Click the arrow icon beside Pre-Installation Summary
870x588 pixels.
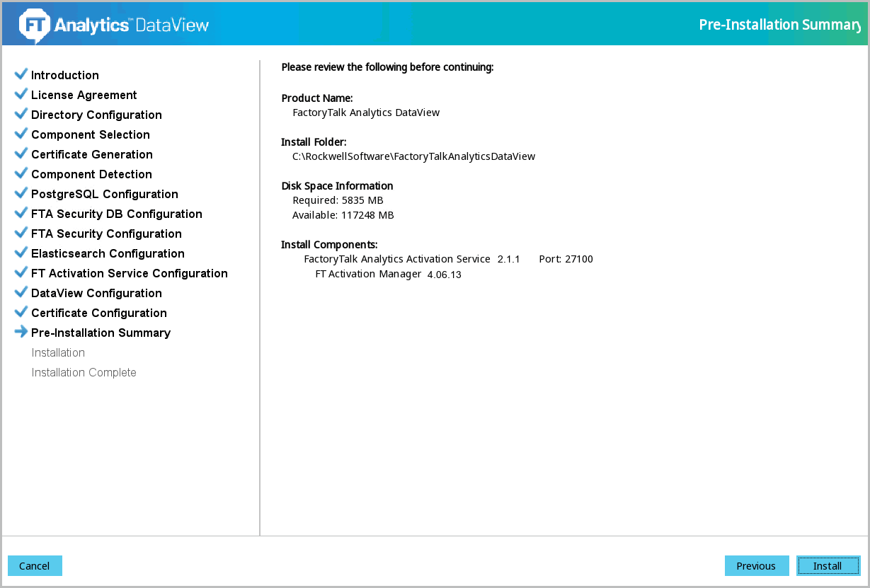[21, 332]
